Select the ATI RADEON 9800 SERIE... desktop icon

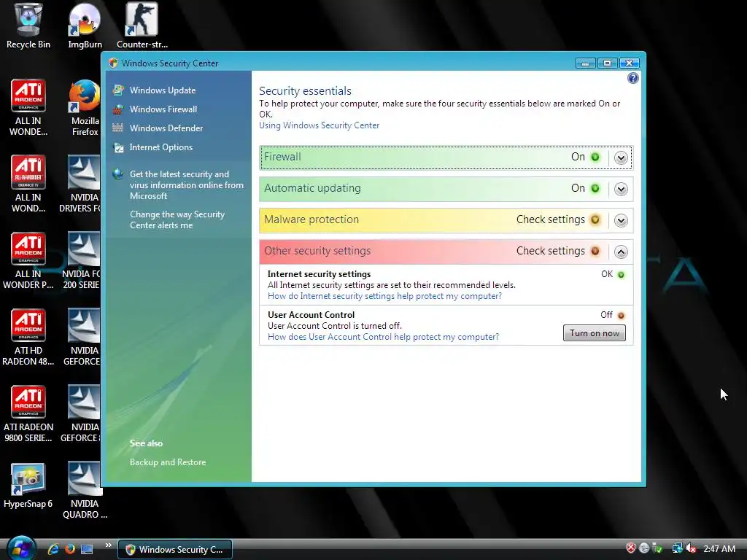click(28, 414)
